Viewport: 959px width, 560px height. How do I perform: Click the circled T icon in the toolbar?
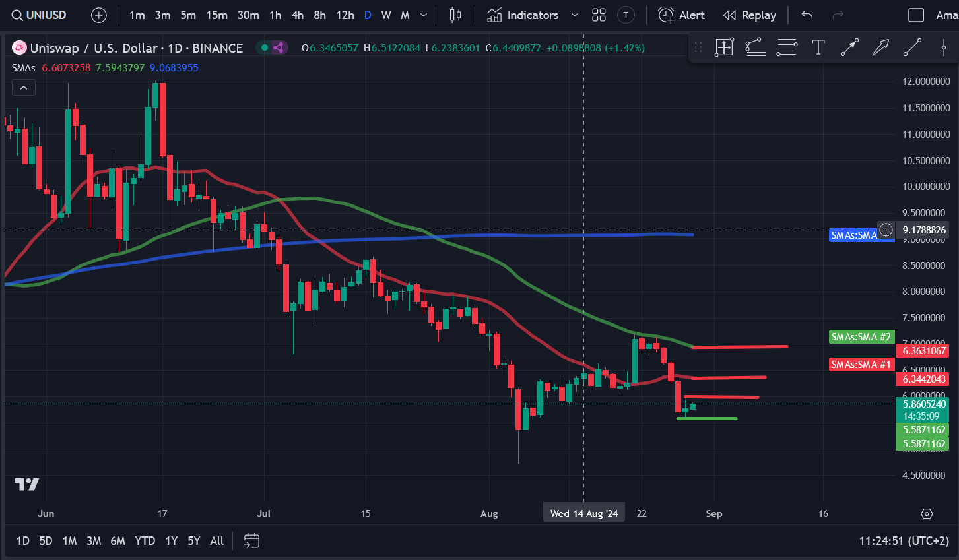626,15
